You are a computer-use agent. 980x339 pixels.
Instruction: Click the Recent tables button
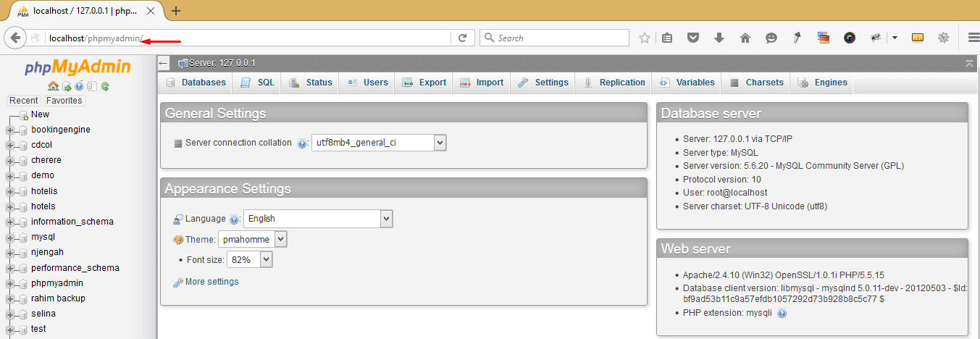click(24, 101)
